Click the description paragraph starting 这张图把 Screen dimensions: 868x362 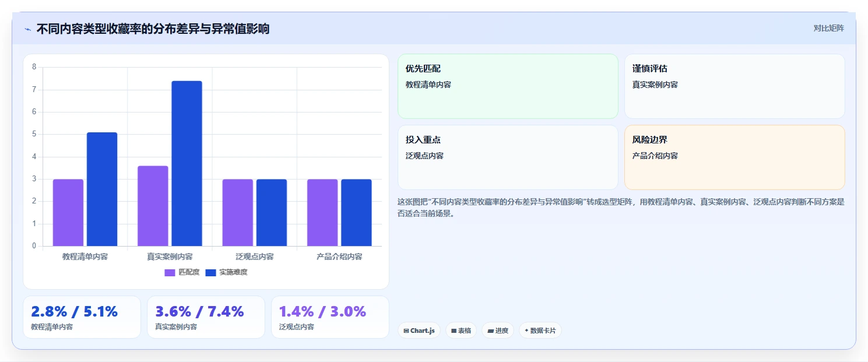[x=621, y=208]
